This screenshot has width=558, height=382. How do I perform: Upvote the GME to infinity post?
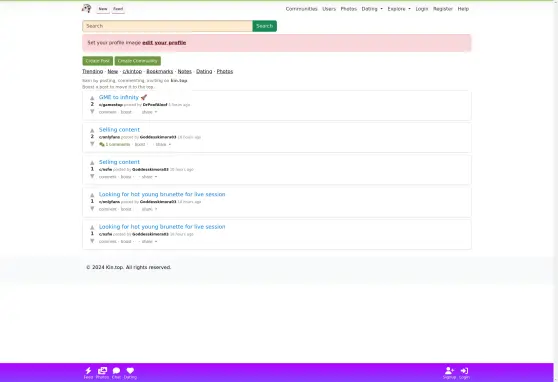92,98
